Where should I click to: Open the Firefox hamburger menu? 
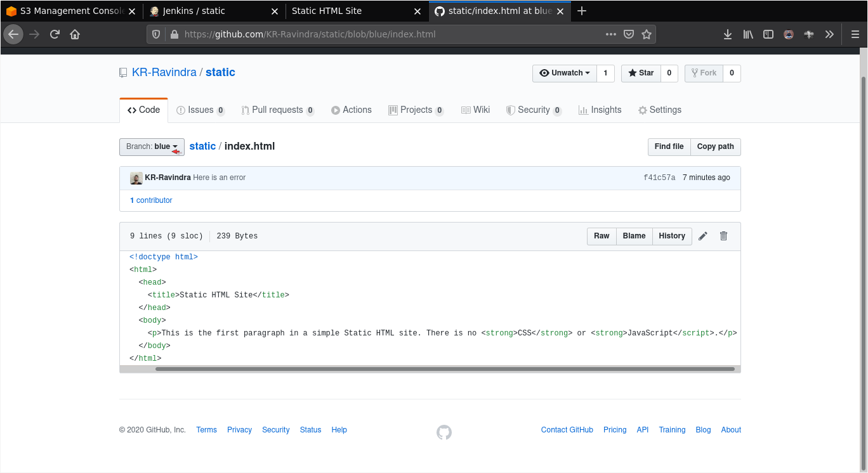coord(855,34)
